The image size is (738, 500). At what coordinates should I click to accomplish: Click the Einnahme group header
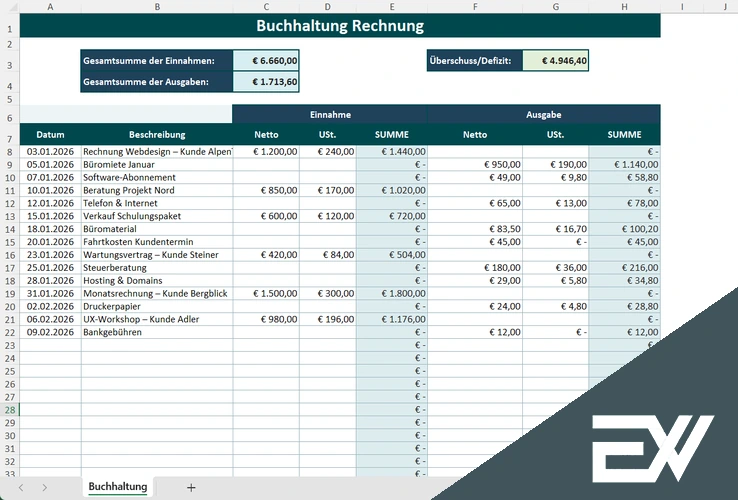[330, 114]
